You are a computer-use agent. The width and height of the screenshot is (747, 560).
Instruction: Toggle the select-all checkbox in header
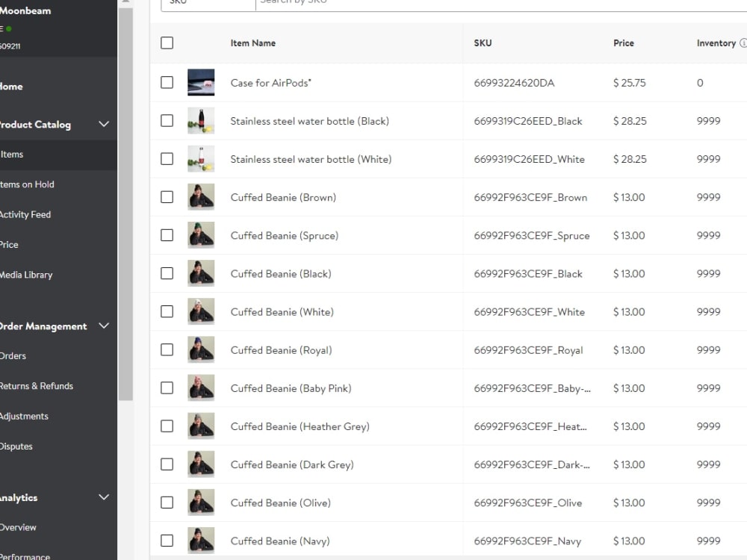[167, 43]
